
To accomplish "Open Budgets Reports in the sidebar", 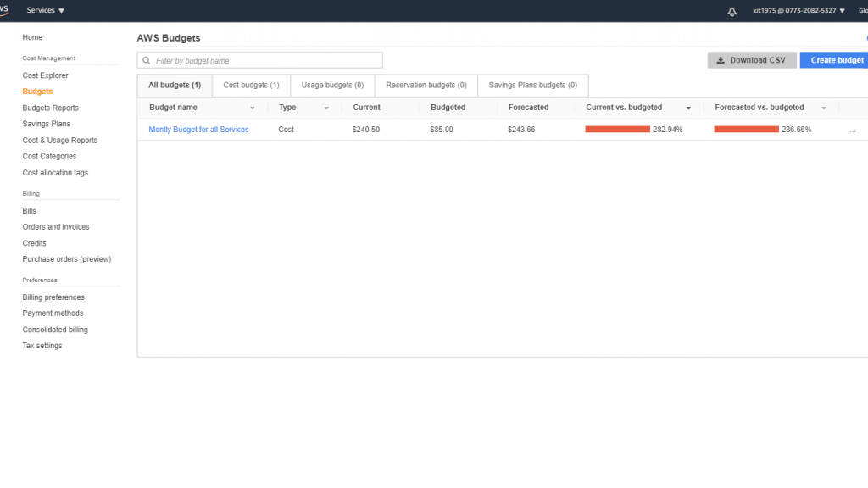I will pyautogui.click(x=50, y=108).
